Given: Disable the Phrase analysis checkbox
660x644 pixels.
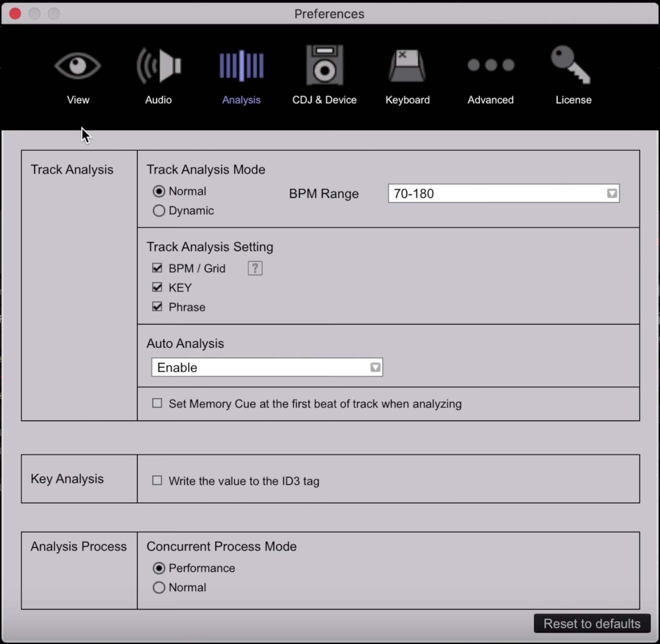Looking at the screenshot, I should coord(157,307).
